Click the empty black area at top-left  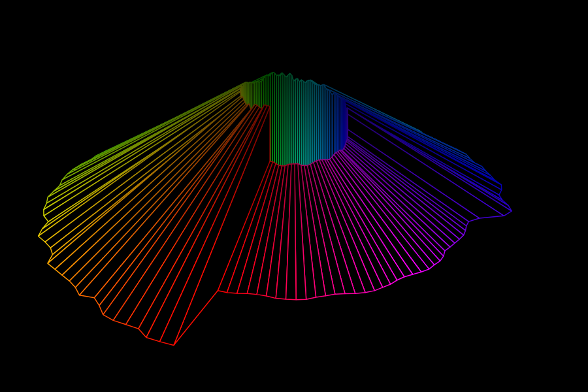coord(65,52)
